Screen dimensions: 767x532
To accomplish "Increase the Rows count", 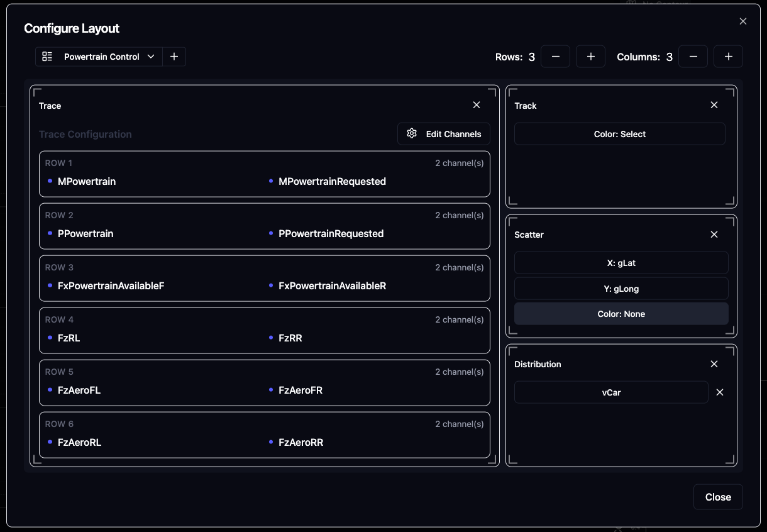I will pos(590,57).
